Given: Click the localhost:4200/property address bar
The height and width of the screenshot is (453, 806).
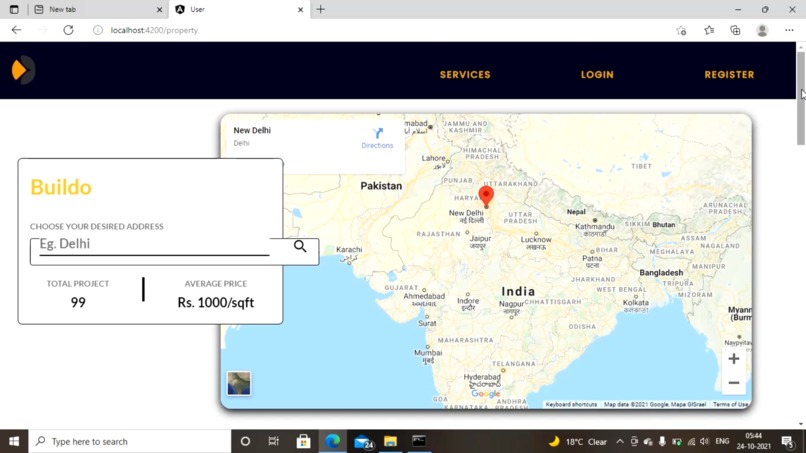Looking at the screenshot, I should pyautogui.click(x=154, y=30).
